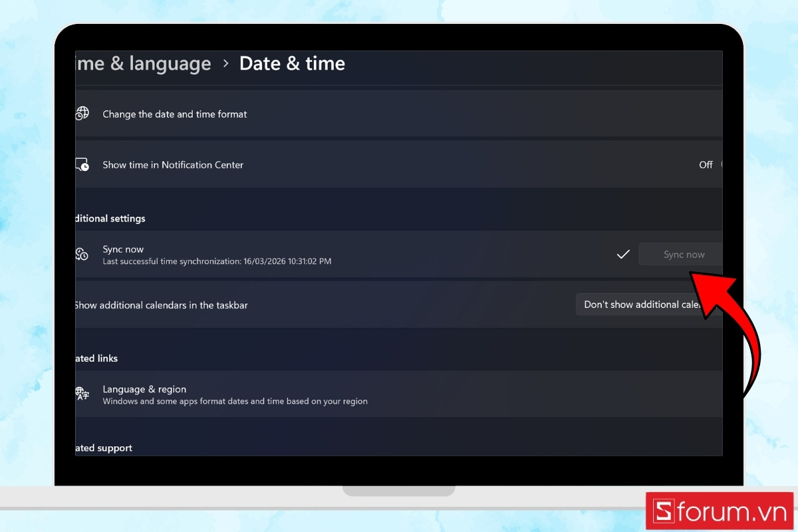The image size is (798, 532).
Task: Click the time sync clock icon
Action: click(82, 254)
